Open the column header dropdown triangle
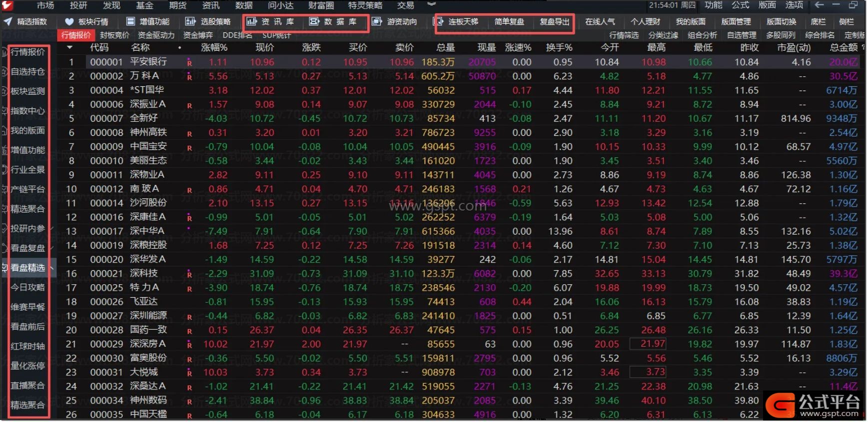This screenshot has height=422, width=868. point(69,47)
